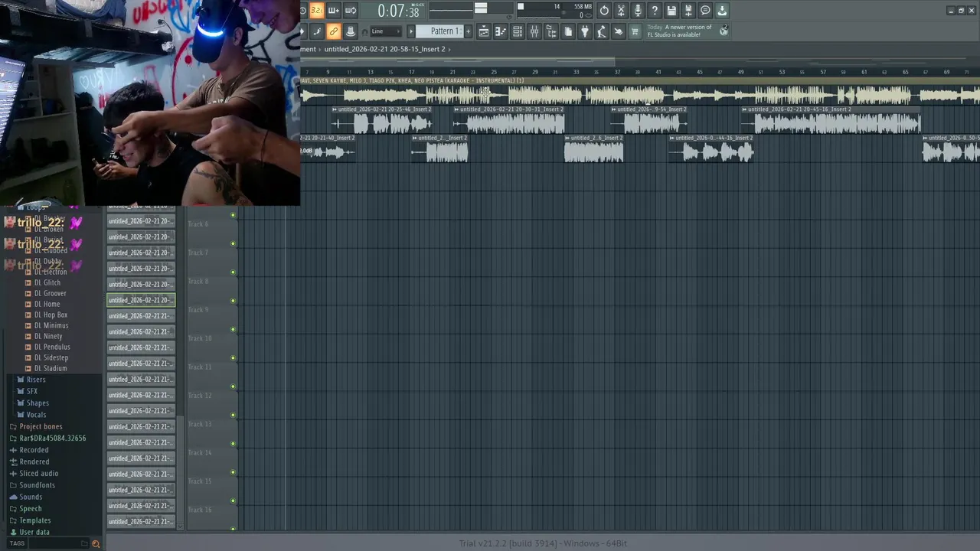Open menu of clip untitled_2026-02-21 20-30-31_Insert 2
The height and width of the screenshot is (551, 980).
456,109
